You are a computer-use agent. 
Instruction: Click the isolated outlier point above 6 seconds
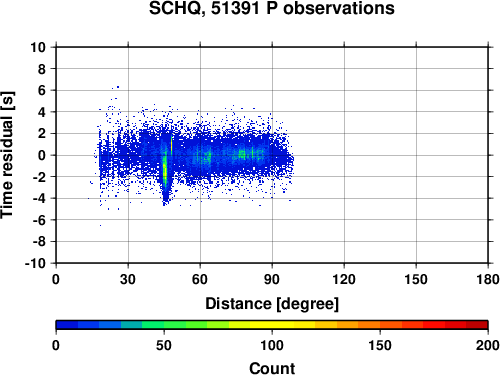[118, 87]
